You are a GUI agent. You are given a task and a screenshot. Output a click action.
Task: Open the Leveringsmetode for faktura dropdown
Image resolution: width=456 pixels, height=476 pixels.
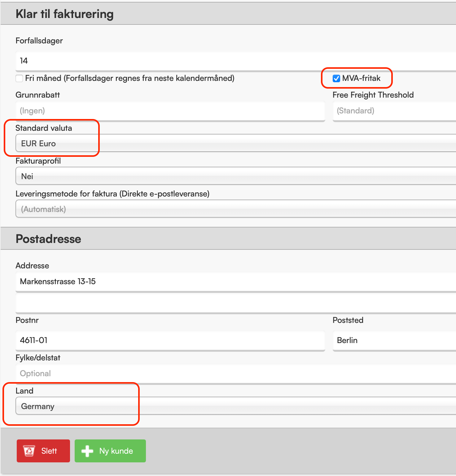pos(236,209)
